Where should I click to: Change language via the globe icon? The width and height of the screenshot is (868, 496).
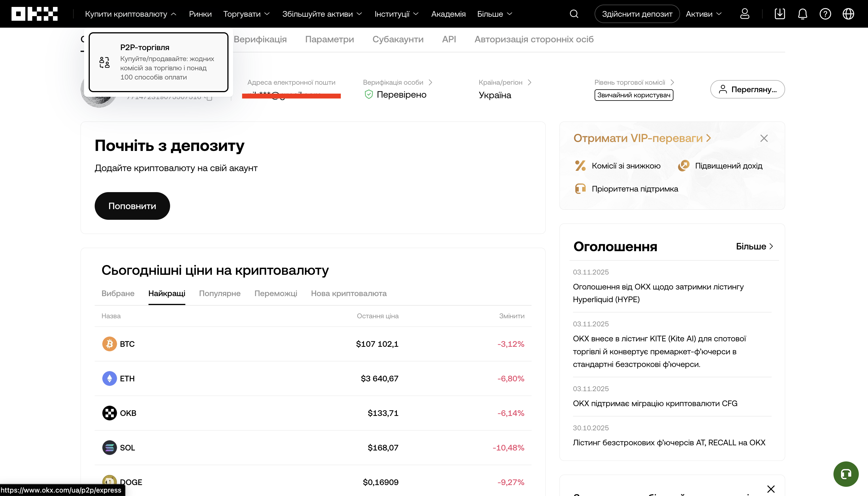coord(848,14)
